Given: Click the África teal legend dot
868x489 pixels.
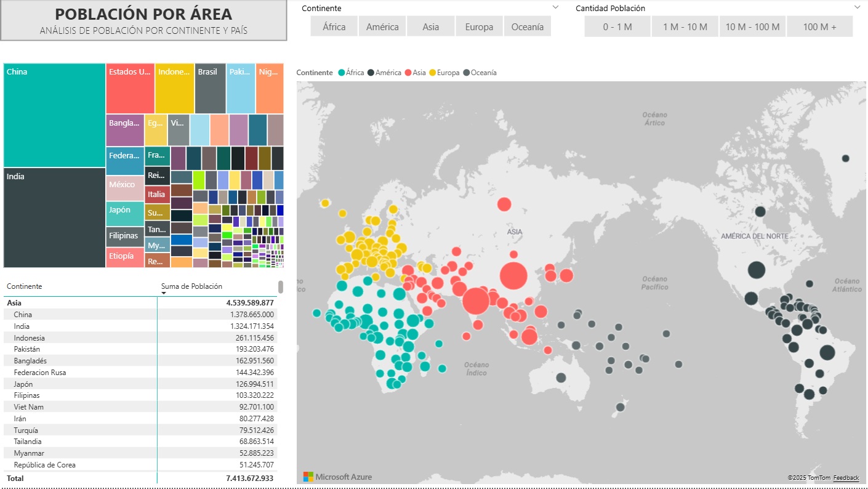Looking at the screenshot, I should click(341, 73).
